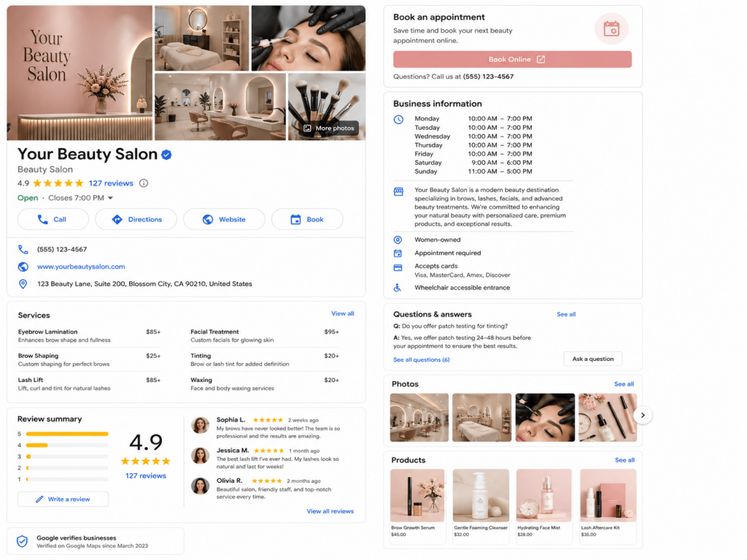The image size is (747, 560).
Task: Click More photos on the brushes image
Action: tap(329, 128)
